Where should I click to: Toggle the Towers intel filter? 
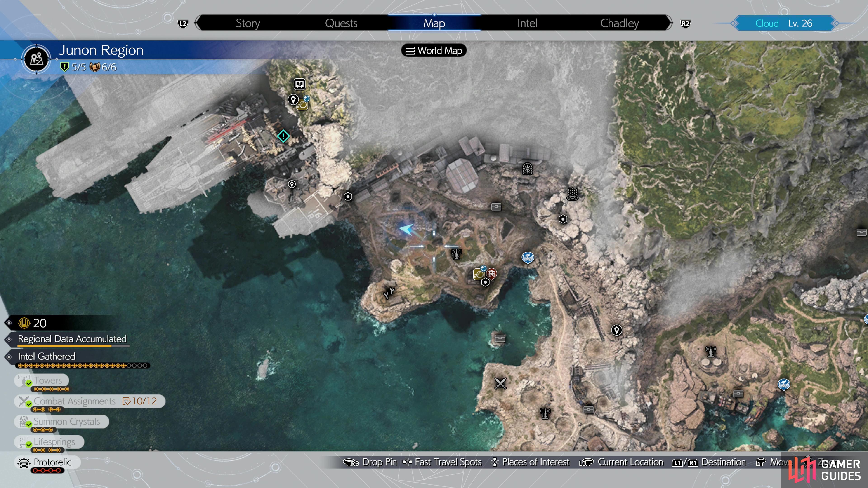pyautogui.click(x=41, y=380)
